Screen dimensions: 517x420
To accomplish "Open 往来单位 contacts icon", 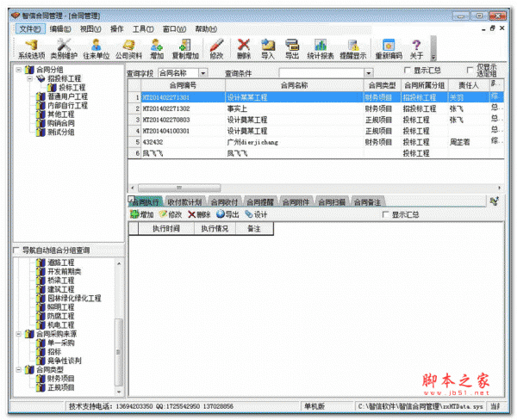I will point(96,49).
